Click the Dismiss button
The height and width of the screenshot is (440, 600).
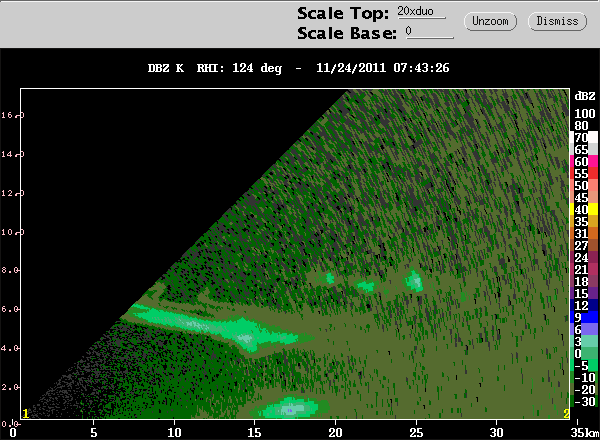tap(557, 21)
